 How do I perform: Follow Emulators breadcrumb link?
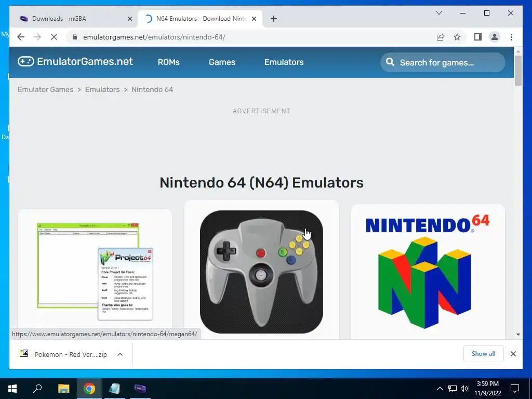102,89
